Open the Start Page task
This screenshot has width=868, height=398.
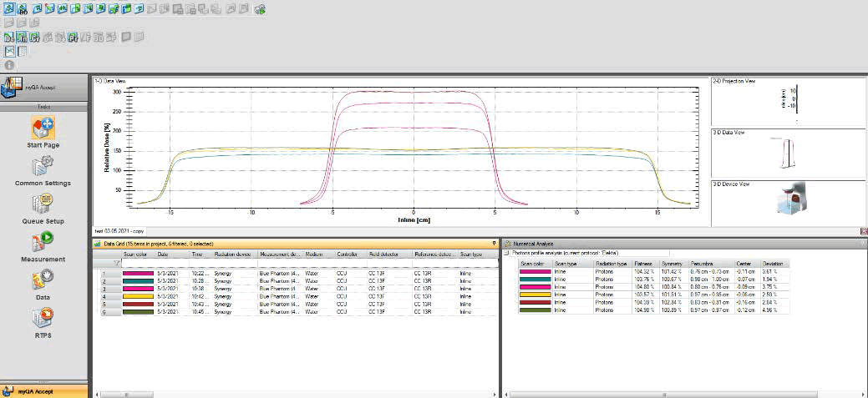(x=43, y=128)
